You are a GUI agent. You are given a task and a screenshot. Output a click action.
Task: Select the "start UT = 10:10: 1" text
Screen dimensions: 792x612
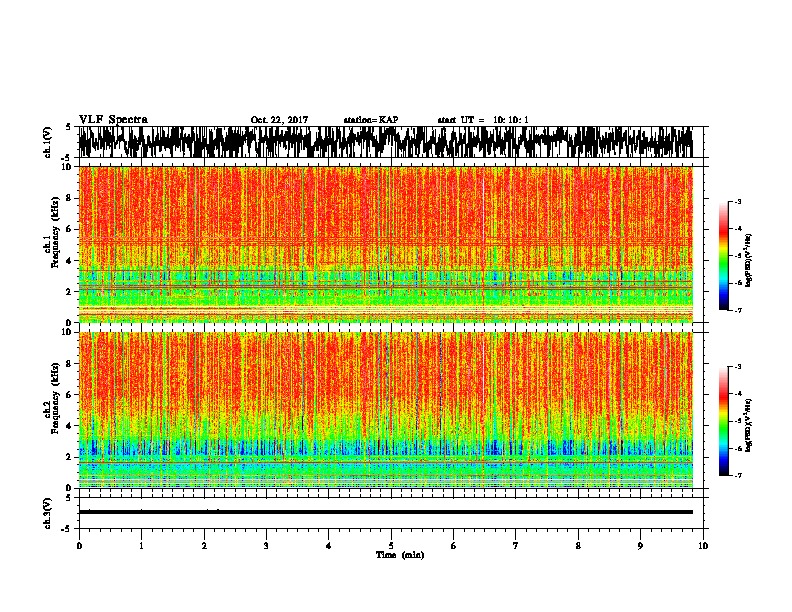(x=483, y=120)
